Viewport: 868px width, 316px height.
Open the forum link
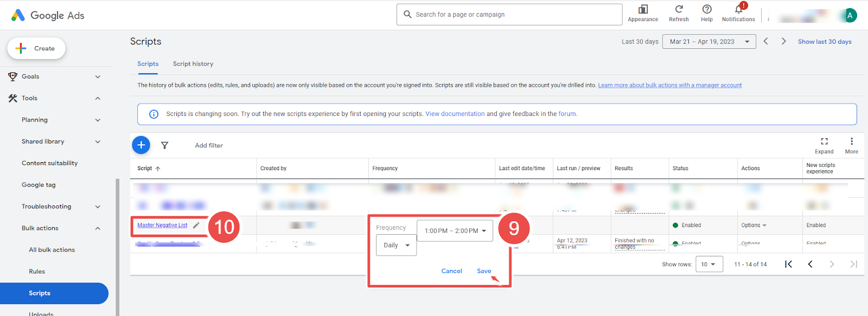click(x=567, y=114)
